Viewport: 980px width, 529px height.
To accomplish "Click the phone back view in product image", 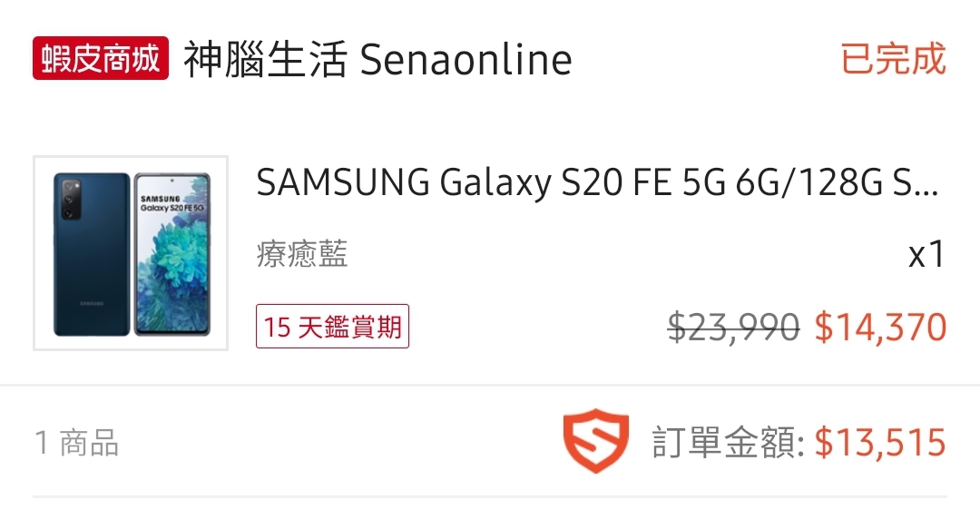I will pyautogui.click(x=92, y=254).
